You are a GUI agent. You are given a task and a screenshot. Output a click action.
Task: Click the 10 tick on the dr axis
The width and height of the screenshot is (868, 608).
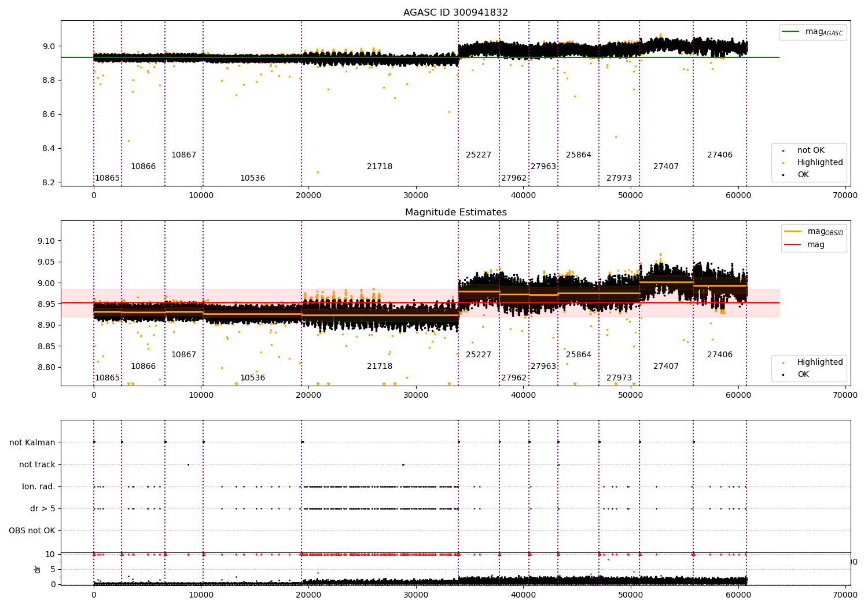coord(50,554)
